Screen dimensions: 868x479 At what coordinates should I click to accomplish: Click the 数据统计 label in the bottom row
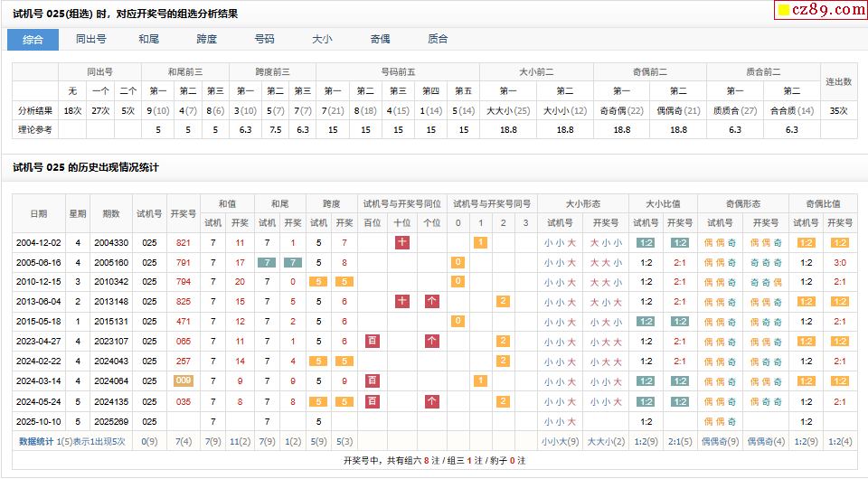[x=36, y=441]
